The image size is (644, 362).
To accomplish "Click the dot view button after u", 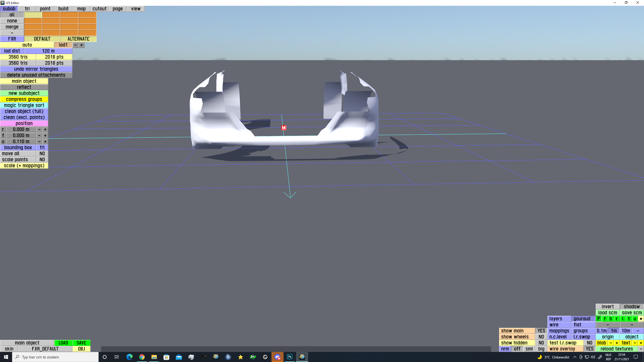I will (x=641, y=319).
